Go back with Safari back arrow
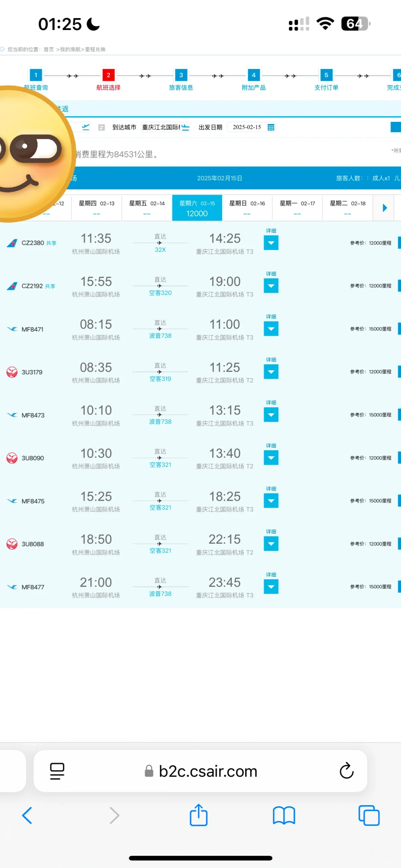Screen dimensions: 401x868 pos(27,816)
